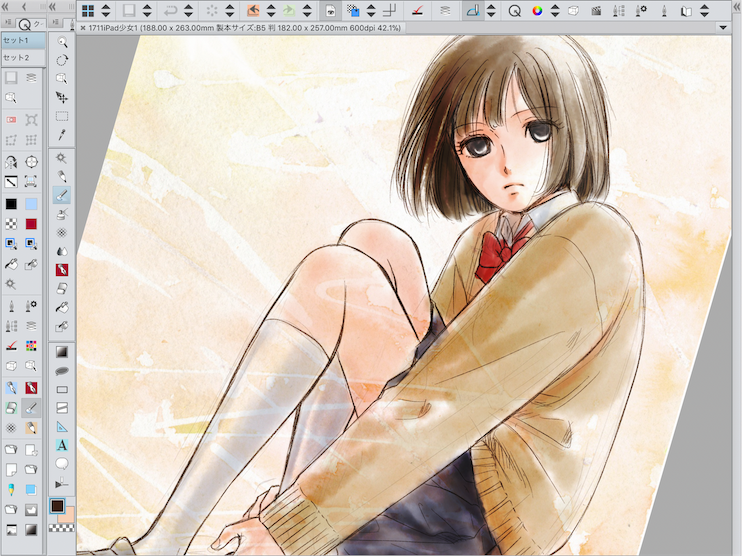
Task: Switch to セット2 tab
Action: [x=24, y=58]
